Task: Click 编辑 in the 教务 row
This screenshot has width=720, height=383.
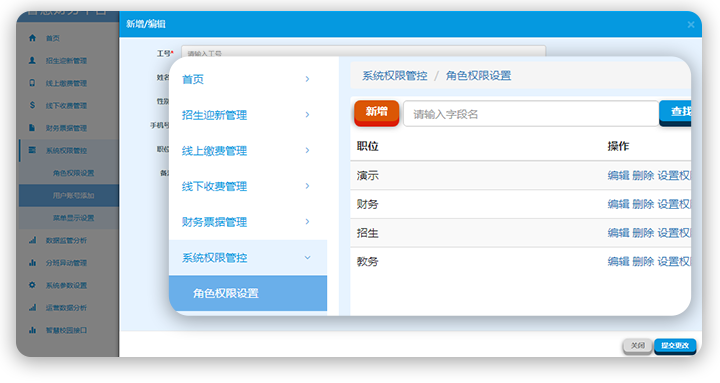Action: [x=618, y=262]
